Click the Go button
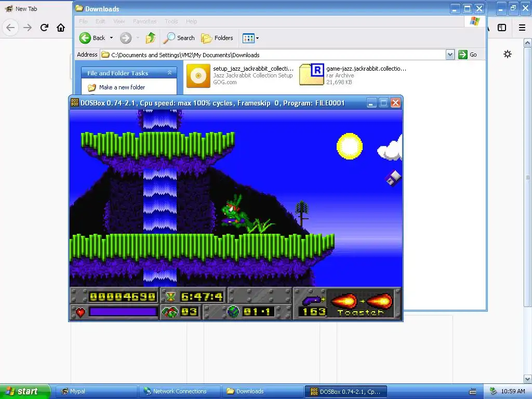Viewport: 532px width, 399px height. click(468, 55)
